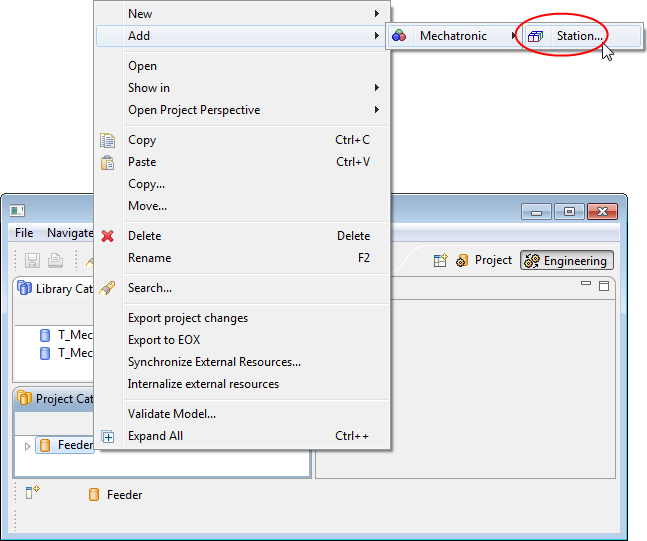Maximize the editor area panel
Image resolution: width=647 pixels, height=541 pixels.
(x=604, y=286)
